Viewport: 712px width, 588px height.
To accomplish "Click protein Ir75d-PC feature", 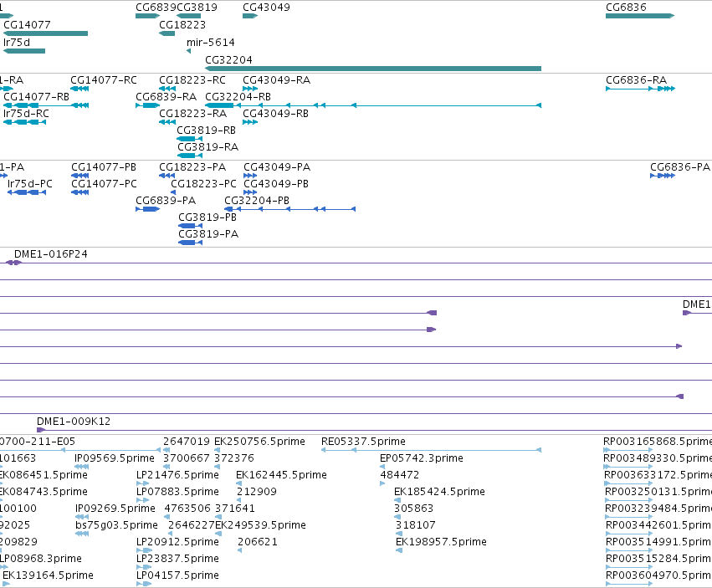I will (x=27, y=192).
